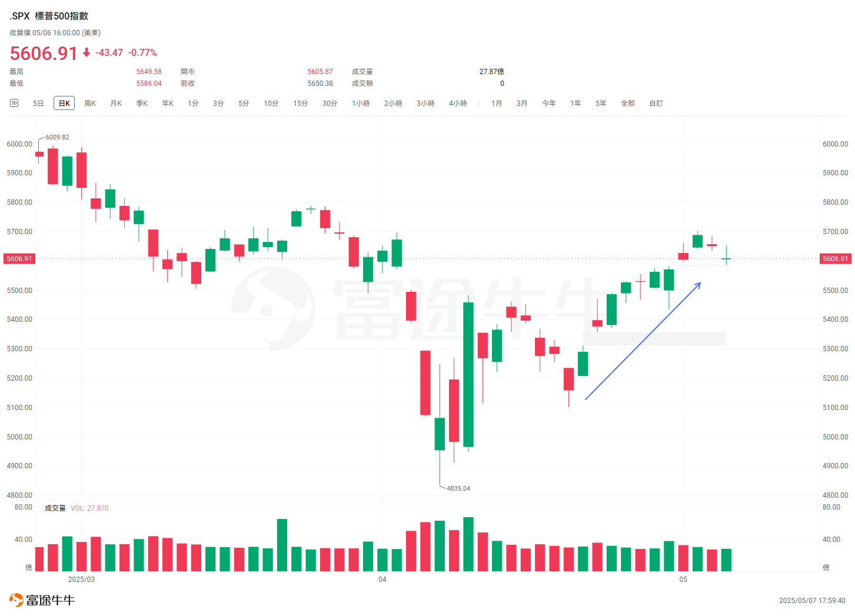Click the 成交量 volume indicator label

click(55, 508)
